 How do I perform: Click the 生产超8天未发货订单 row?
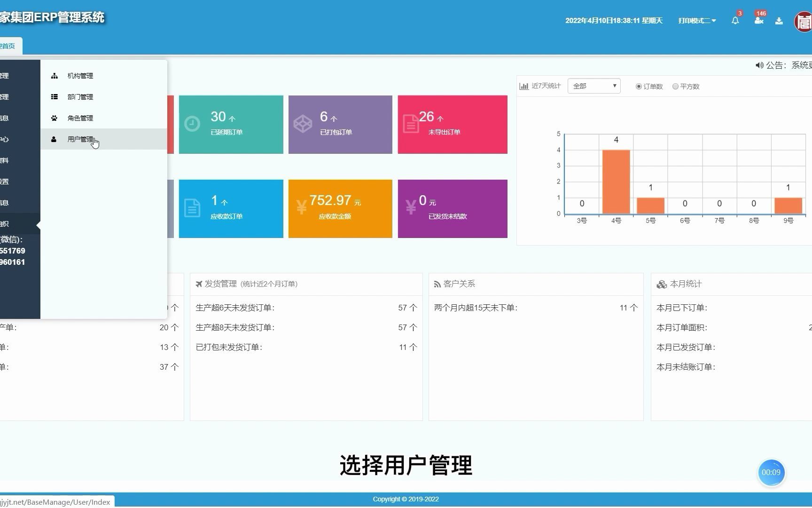tap(306, 327)
